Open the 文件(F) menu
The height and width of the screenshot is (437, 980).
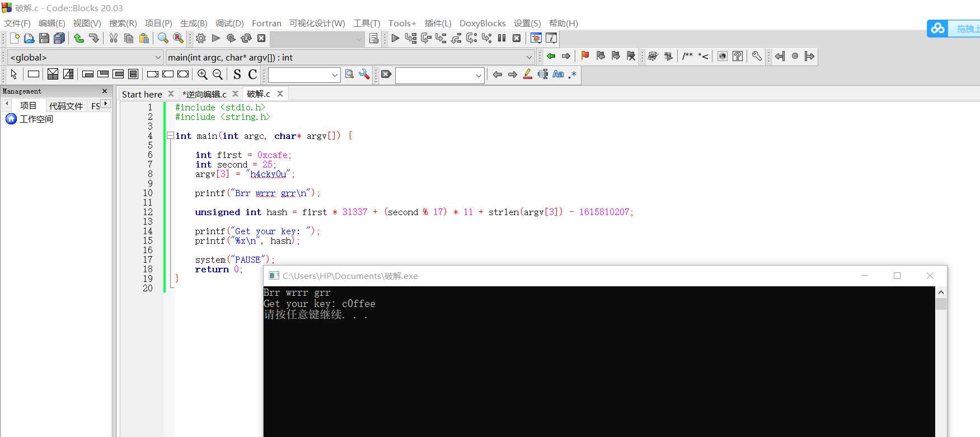(17, 23)
